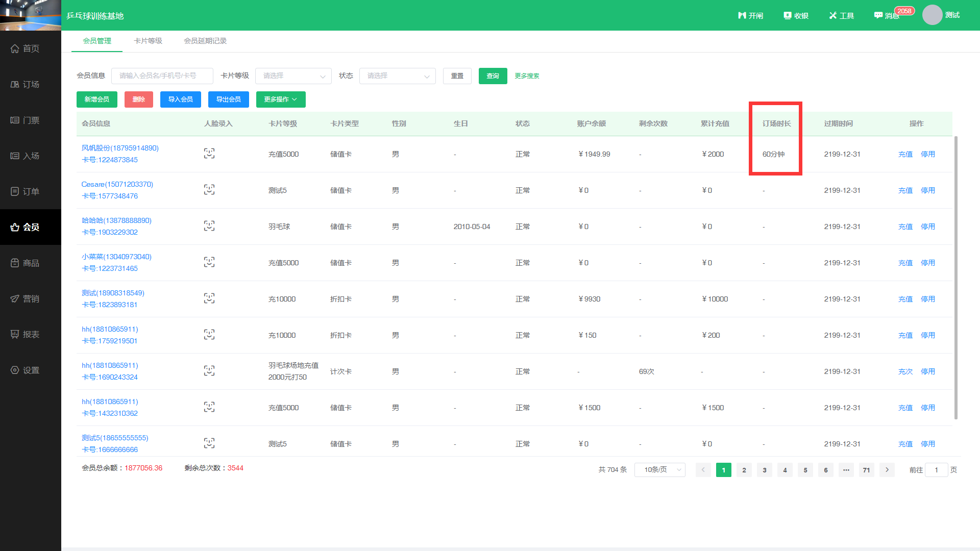Image resolution: width=980 pixels, height=551 pixels.
Task: Click the 新增会员 button
Action: pos(97,99)
